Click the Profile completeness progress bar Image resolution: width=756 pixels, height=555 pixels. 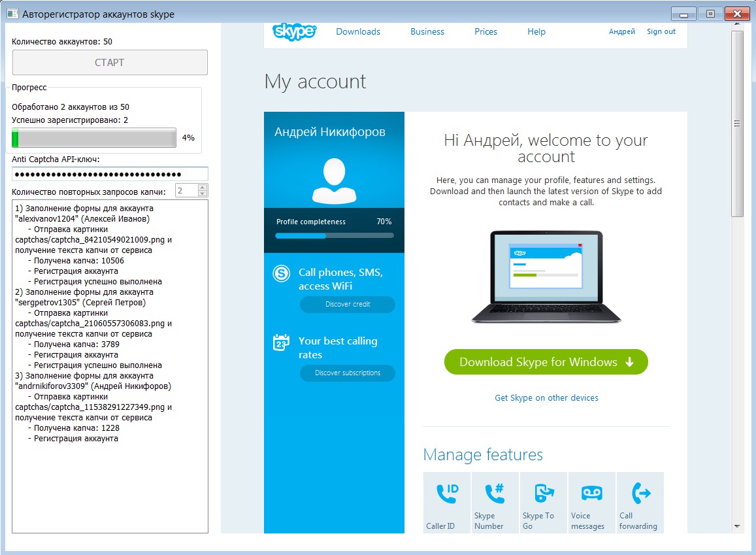(x=334, y=236)
